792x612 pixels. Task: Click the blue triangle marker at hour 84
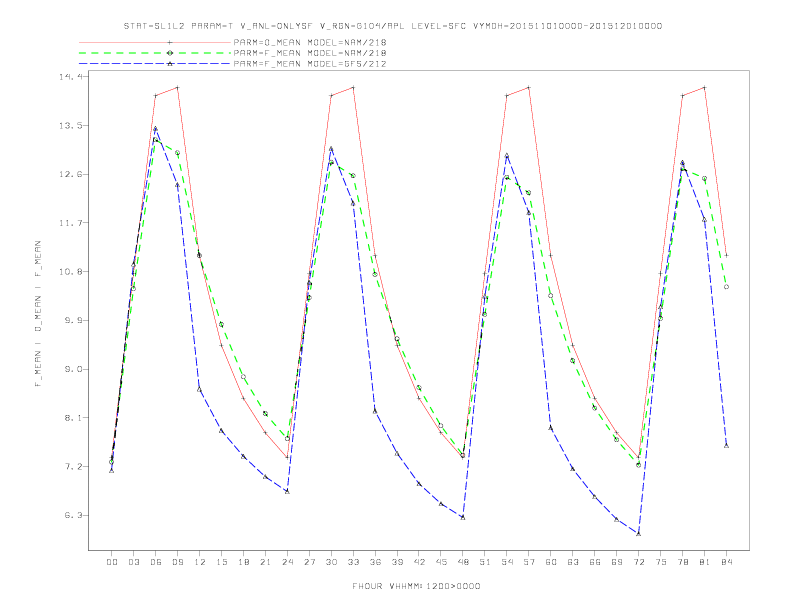click(726, 445)
